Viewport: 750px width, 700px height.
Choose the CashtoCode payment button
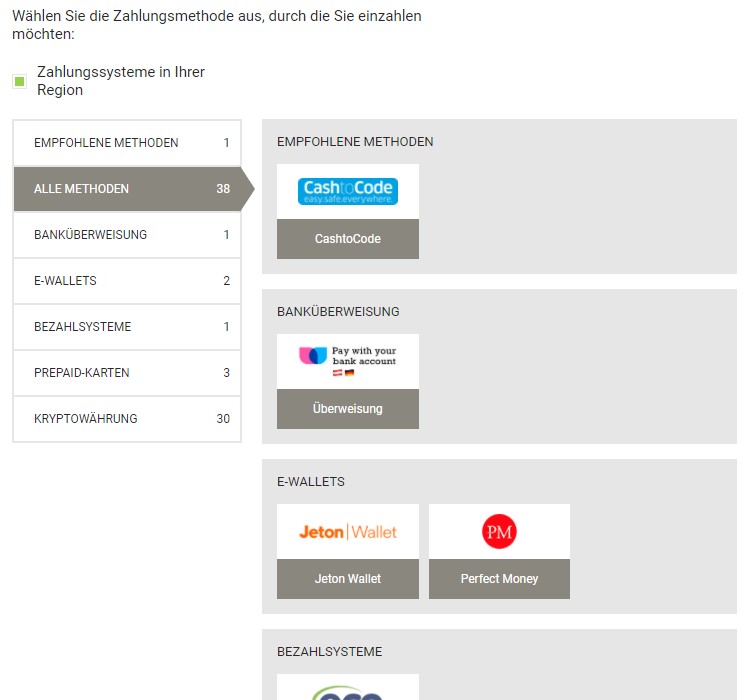[348, 239]
